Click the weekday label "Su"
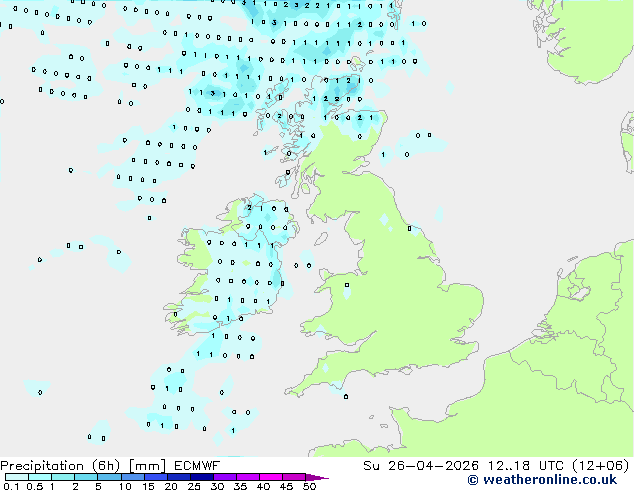Image resolution: width=634 pixels, height=490 pixels. click(x=371, y=466)
